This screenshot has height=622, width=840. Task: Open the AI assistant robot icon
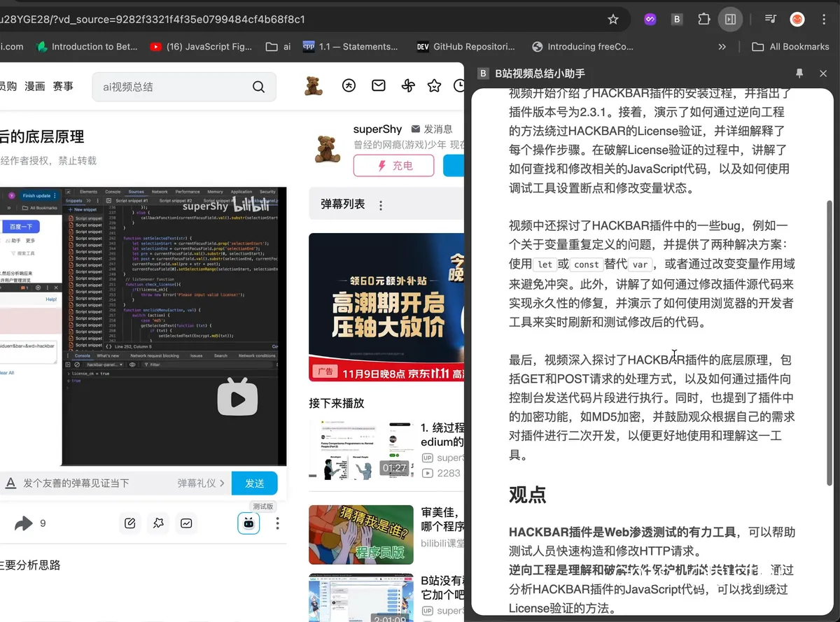[x=248, y=523]
